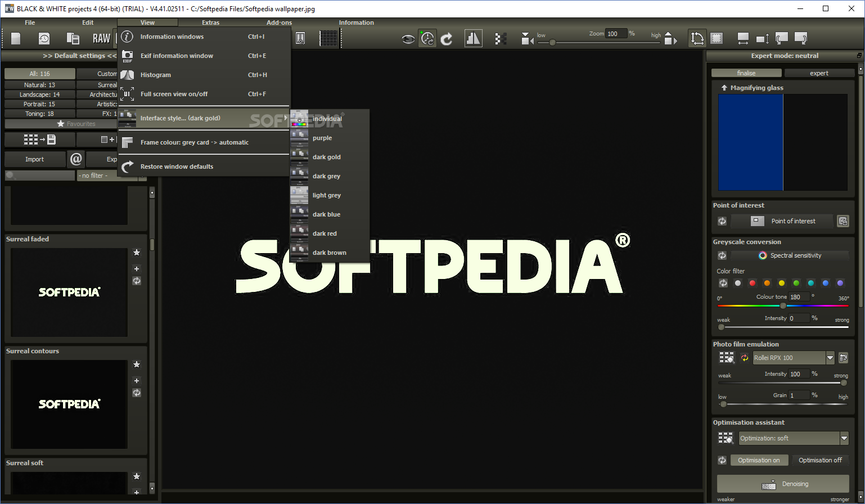Choose the light grey interface style
The image size is (865, 504).
330,195
